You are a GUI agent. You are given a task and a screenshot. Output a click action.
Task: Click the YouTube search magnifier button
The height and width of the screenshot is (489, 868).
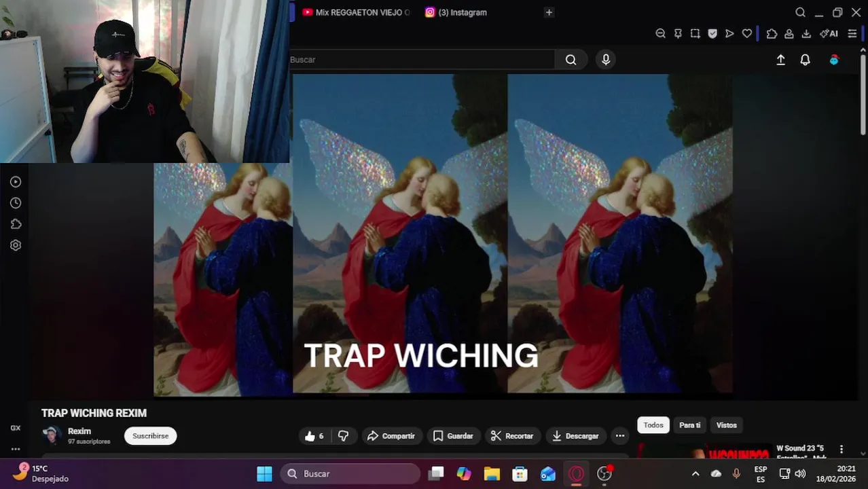click(x=571, y=60)
